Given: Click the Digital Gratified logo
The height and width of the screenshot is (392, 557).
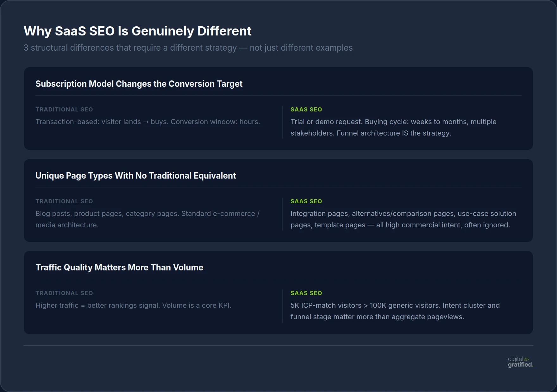Looking at the screenshot, I should tap(521, 362).
